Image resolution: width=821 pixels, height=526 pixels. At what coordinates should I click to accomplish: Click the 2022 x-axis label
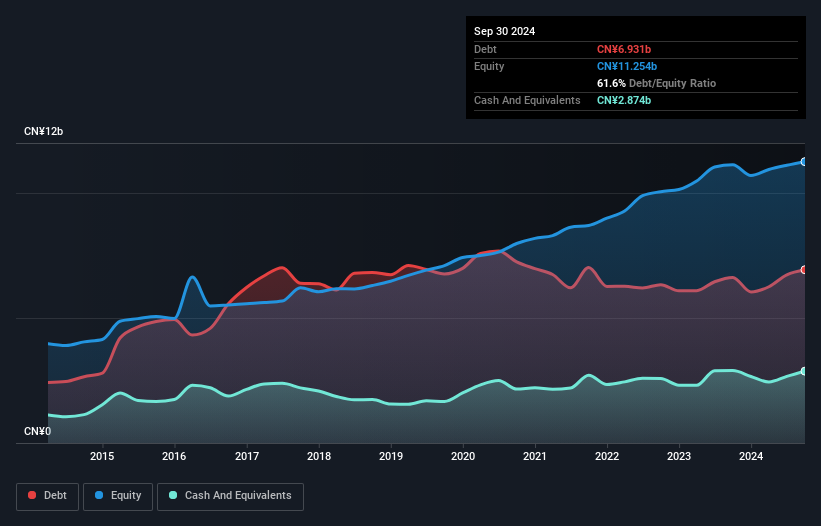click(607, 456)
